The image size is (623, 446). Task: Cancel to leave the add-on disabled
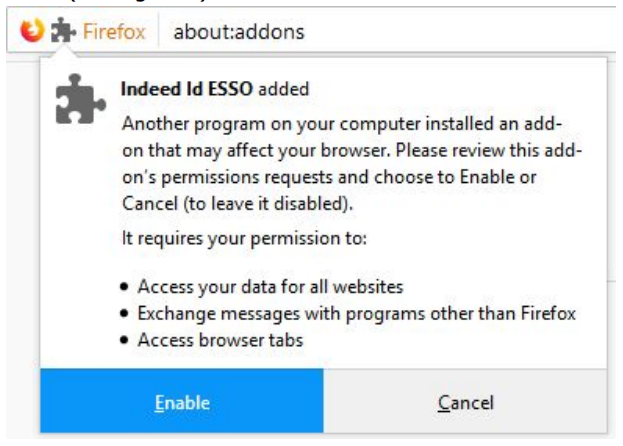(466, 402)
